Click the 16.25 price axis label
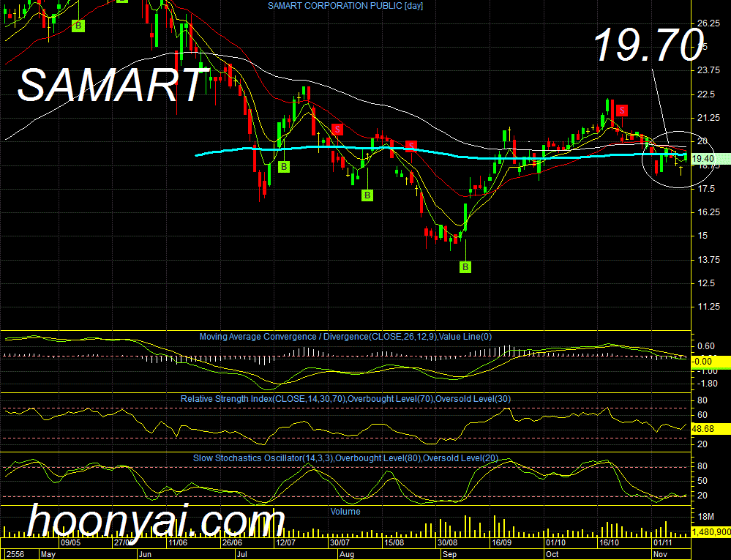Screen dimensions: 731x560 [x=708, y=212]
